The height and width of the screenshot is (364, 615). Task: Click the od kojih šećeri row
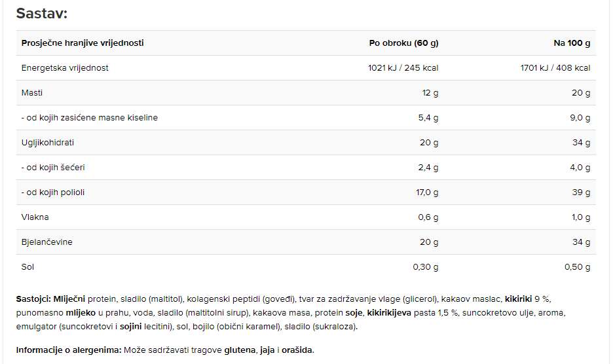[x=306, y=168]
